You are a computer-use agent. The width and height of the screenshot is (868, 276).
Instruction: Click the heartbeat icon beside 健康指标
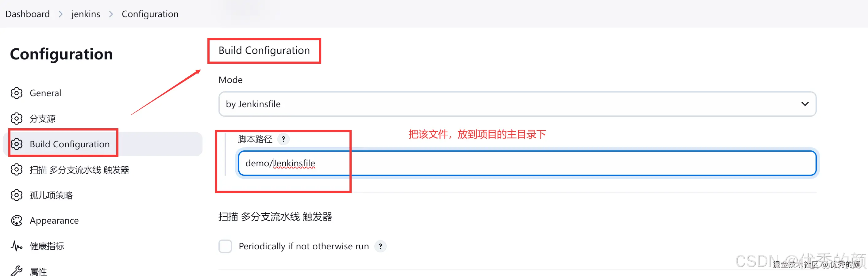[x=16, y=246]
